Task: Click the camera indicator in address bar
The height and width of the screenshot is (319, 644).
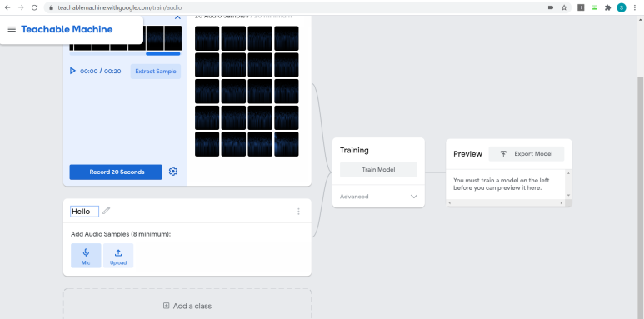Action: point(551,7)
